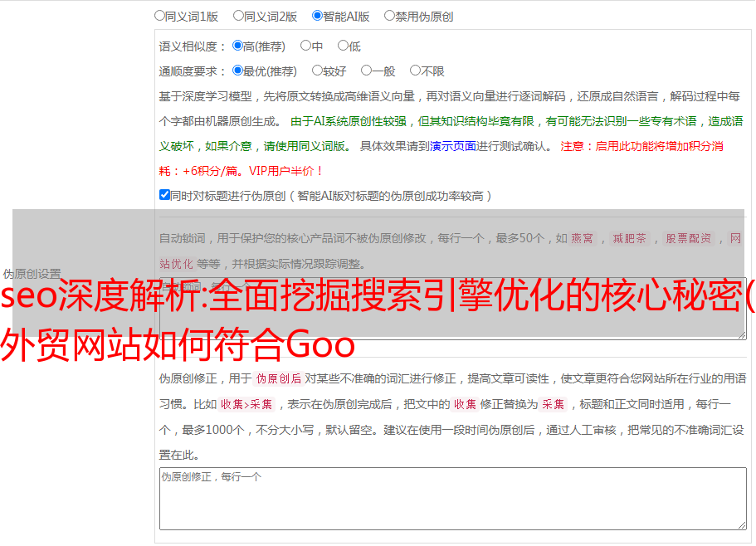Click the 燕窝 example keyword tag
The width and height of the screenshot is (756, 546).
(582, 238)
